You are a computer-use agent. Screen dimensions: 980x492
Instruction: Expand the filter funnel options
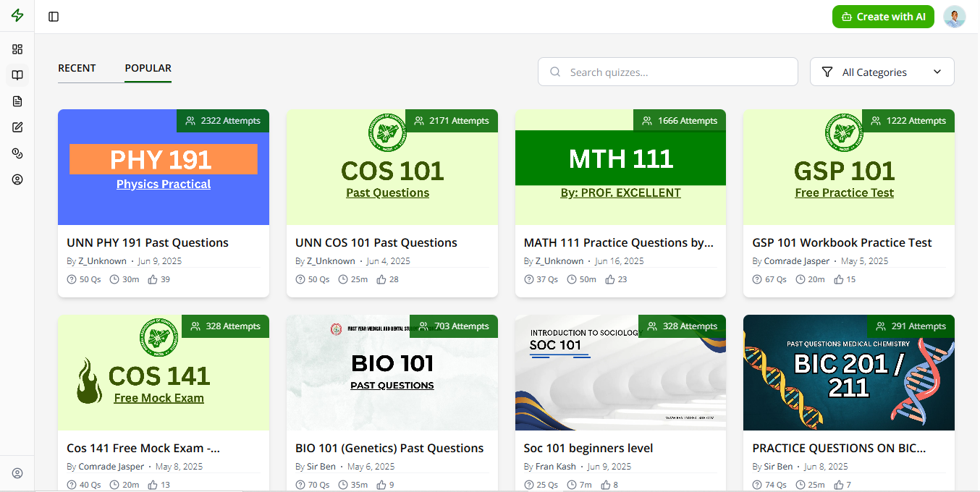point(826,72)
